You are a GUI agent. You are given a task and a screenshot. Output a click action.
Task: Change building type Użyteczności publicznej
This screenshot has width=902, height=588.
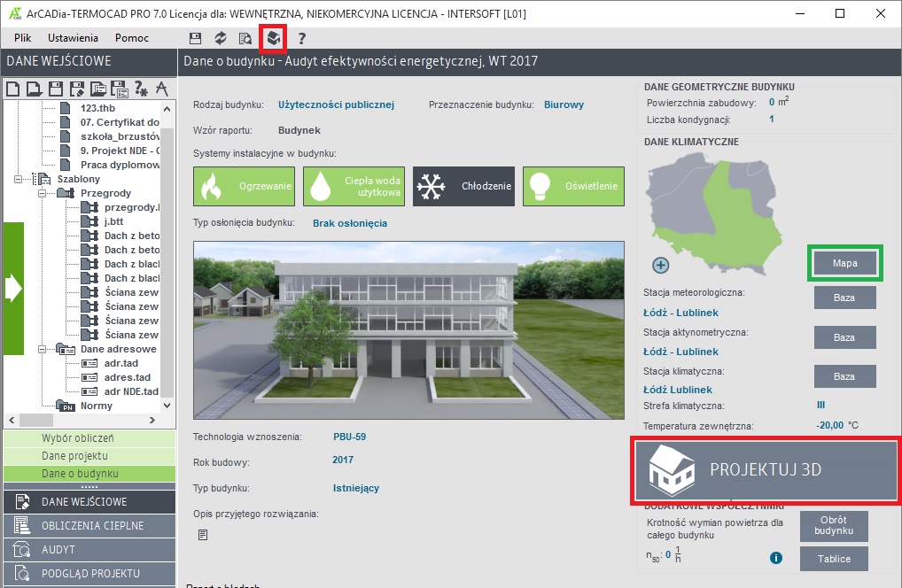pos(336,104)
